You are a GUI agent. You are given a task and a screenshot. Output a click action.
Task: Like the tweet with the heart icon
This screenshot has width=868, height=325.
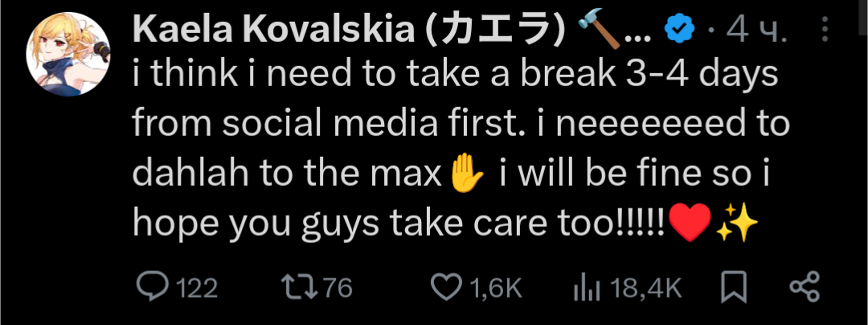pos(446,286)
